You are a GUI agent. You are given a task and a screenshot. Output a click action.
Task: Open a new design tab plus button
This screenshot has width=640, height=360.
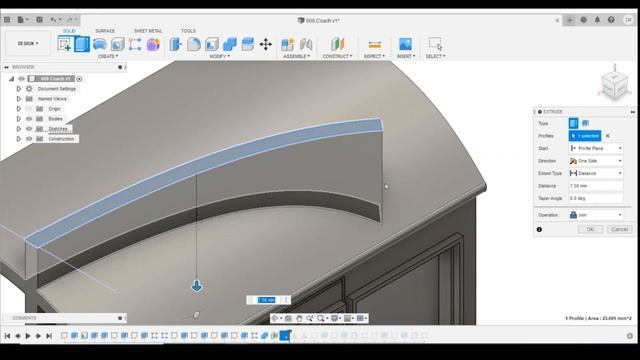569,20
